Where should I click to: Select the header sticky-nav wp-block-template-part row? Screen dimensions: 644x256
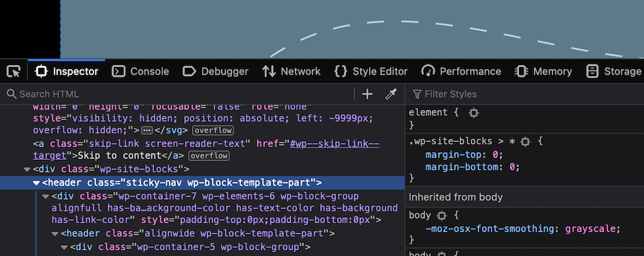(202, 182)
